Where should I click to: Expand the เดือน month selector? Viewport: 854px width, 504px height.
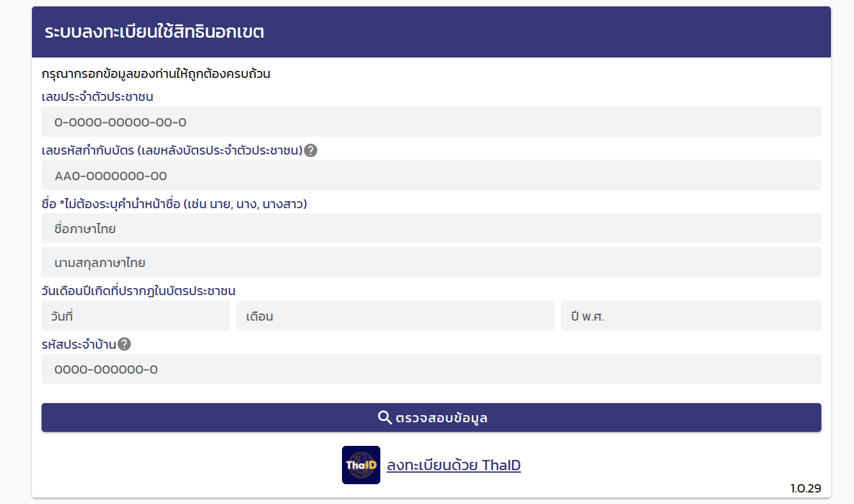point(395,316)
